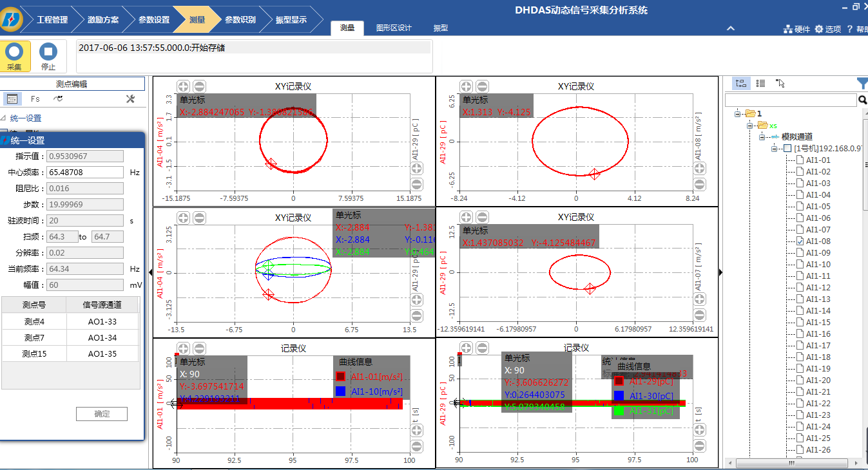Switch to the 振型 tab
The height and width of the screenshot is (470, 868).
(441, 28)
